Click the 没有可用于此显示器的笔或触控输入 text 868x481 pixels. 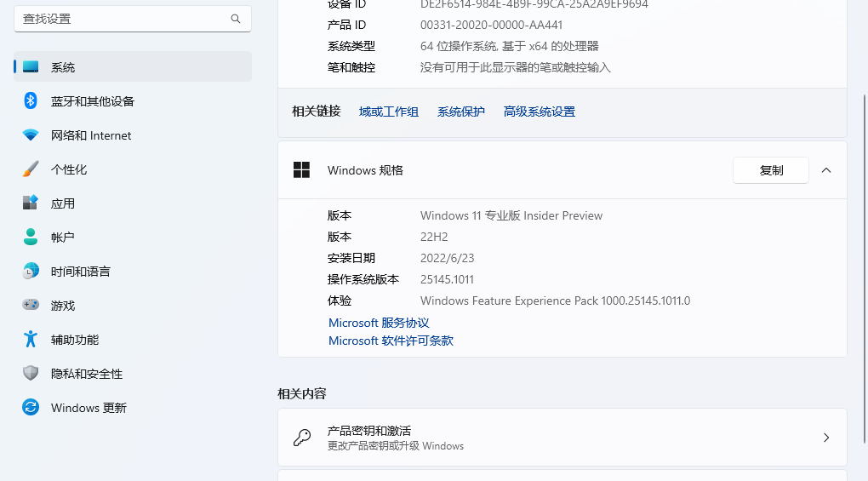click(x=516, y=67)
